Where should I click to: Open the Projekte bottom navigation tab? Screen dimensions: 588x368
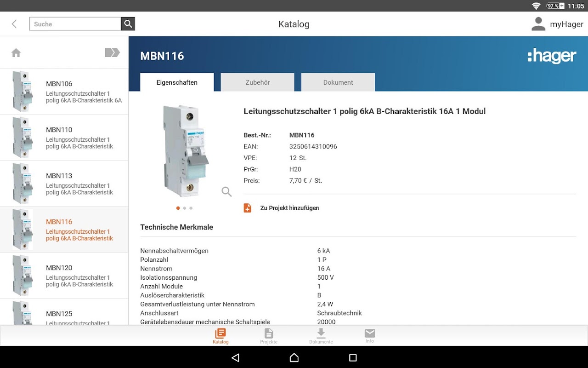tap(269, 336)
